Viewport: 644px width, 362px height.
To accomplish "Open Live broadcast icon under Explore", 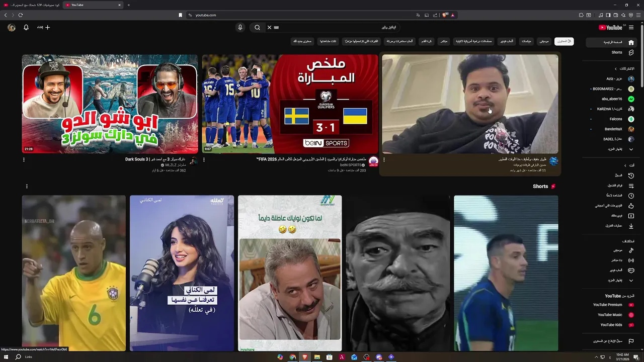I will coord(631,260).
